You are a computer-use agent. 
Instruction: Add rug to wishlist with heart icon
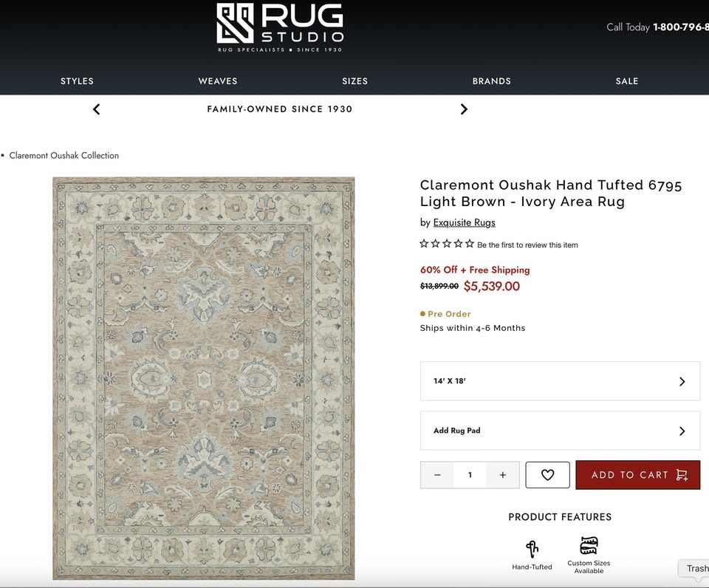coord(547,475)
